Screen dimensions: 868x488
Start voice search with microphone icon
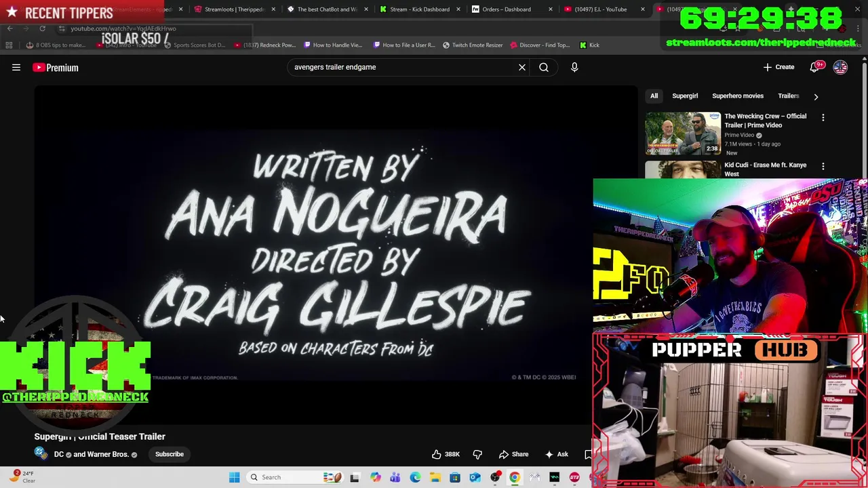click(574, 67)
